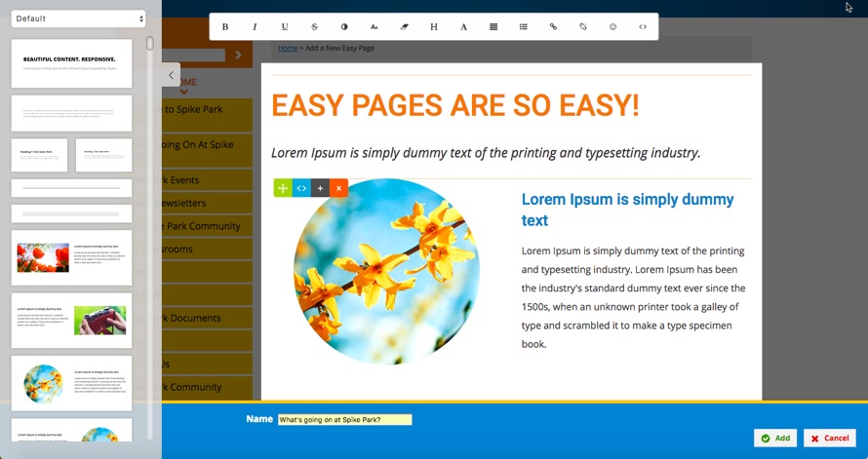Click the Home breadcrumb link
This screenshot has height=459, width=868.
point(288,48)
